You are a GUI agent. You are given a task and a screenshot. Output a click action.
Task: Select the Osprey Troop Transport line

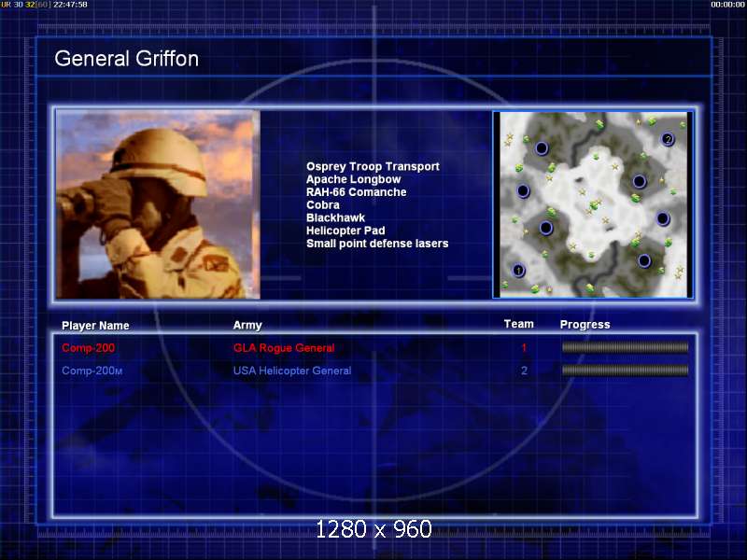click(373, 167)
